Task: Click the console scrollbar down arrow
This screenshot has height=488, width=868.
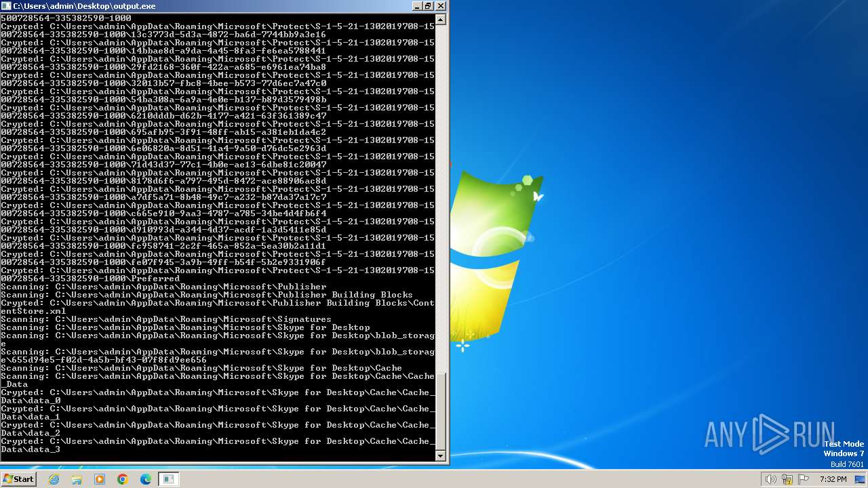Action: [441, 456]
